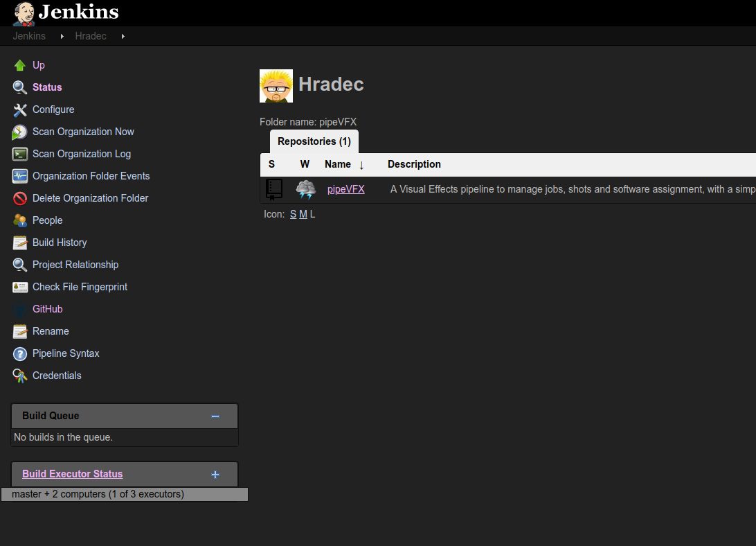Sort by the Description column header
The height and width of the screenshot is (546, 756).
point(414,165)
